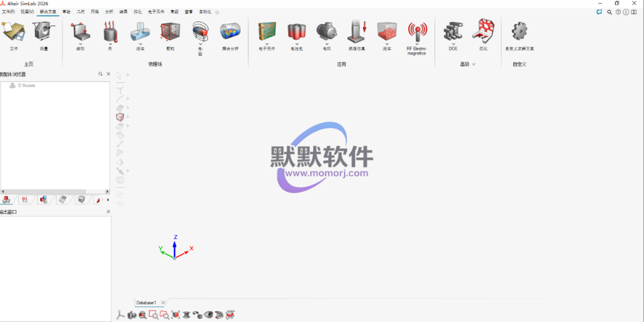644x322 pixels.
Task: Click the 测量 (Measure) tool icon
Action: click(x=43, y=31)
